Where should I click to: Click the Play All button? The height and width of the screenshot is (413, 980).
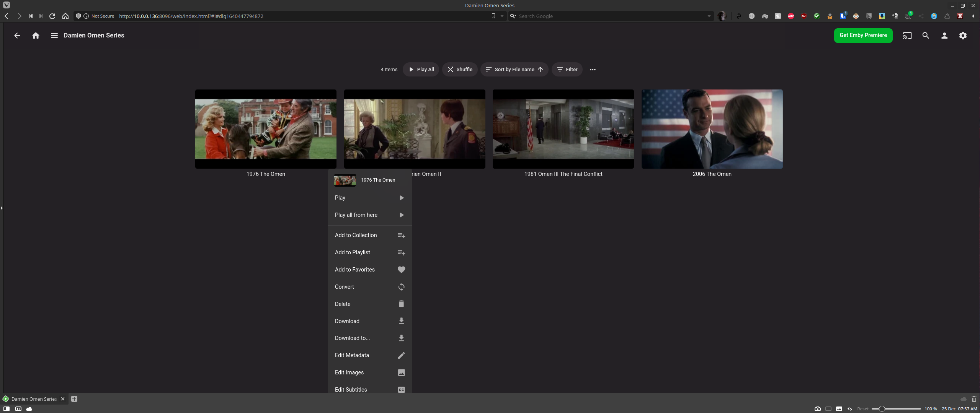420,69
